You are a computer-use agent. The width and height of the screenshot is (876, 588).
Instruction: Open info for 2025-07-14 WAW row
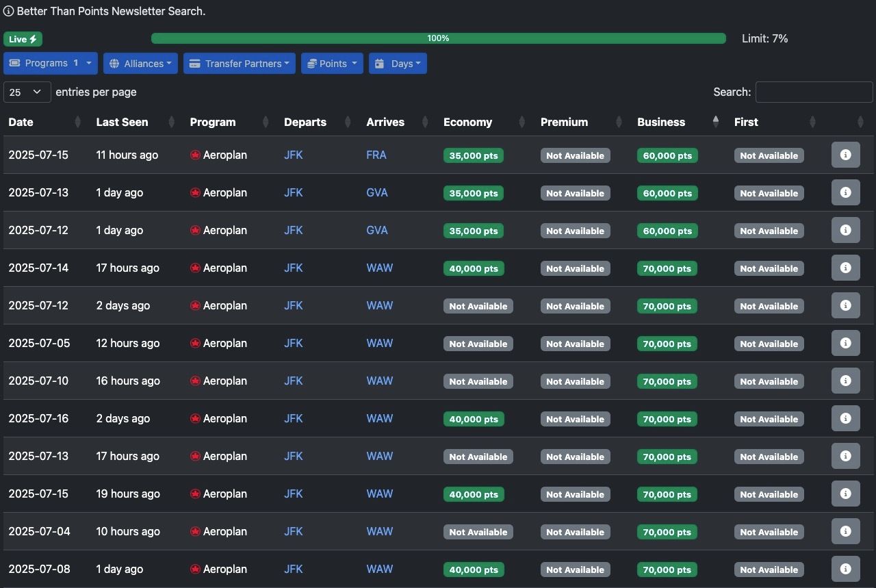(x=845, y=268)
